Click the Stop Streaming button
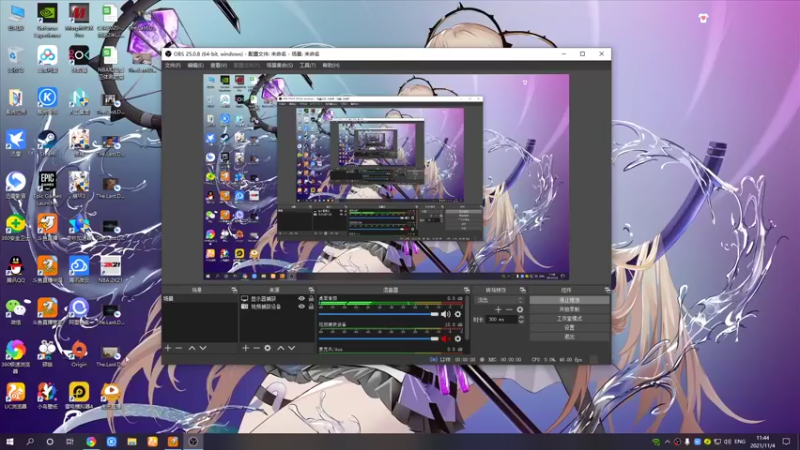The width and height of the screenshot is (800, 450). [569, 300]
